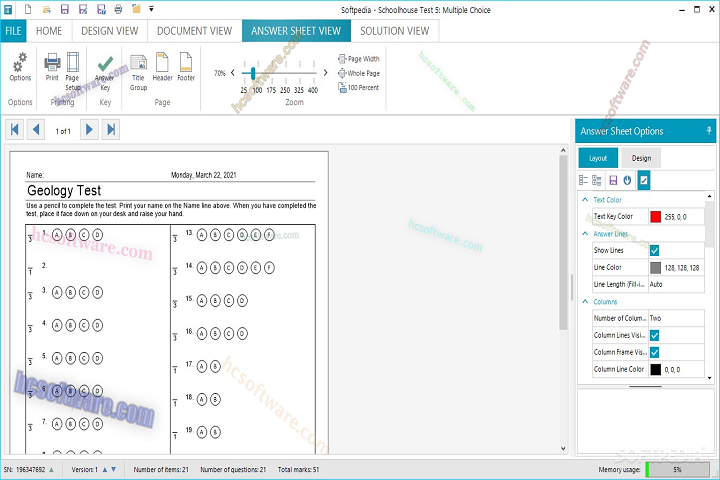Click the options panel scroll-down arrow
This screenshot has width=720, height=480.
click(x=710, y=378)
